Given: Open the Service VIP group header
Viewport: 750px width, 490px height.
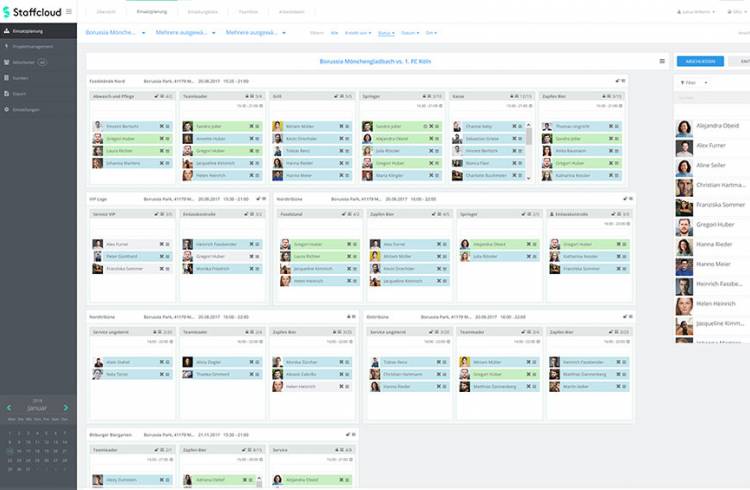Looking at the screenshot, I should pos(132,214).
